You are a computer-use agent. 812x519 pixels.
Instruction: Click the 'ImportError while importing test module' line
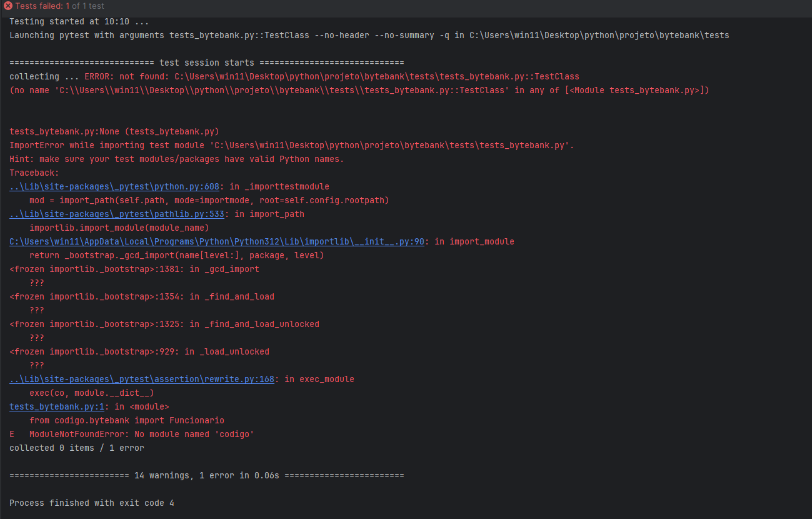pyautogui.click(x=292, y=145)
